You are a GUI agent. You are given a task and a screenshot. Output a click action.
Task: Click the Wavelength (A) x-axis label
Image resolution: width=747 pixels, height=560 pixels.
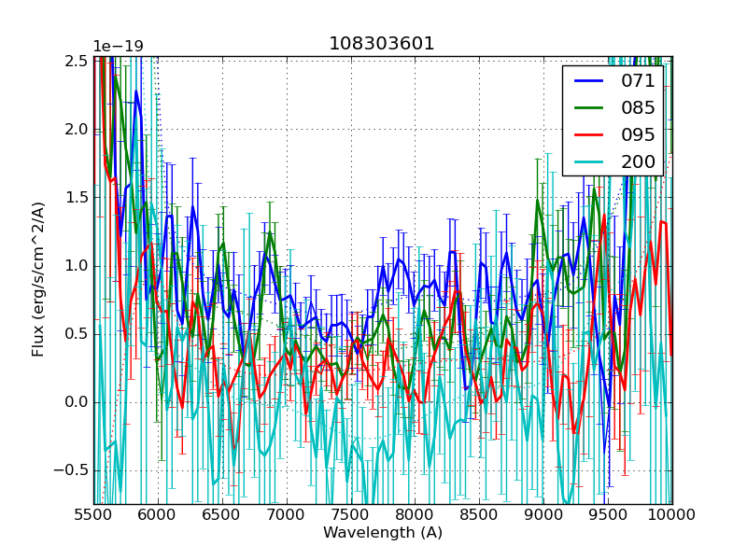[383, 533]
